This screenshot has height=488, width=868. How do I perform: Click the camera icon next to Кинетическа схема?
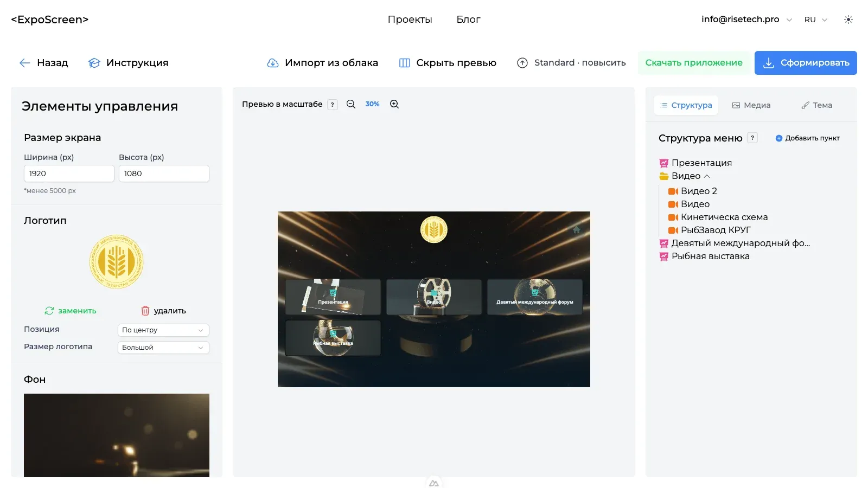[x=673, y=217]
